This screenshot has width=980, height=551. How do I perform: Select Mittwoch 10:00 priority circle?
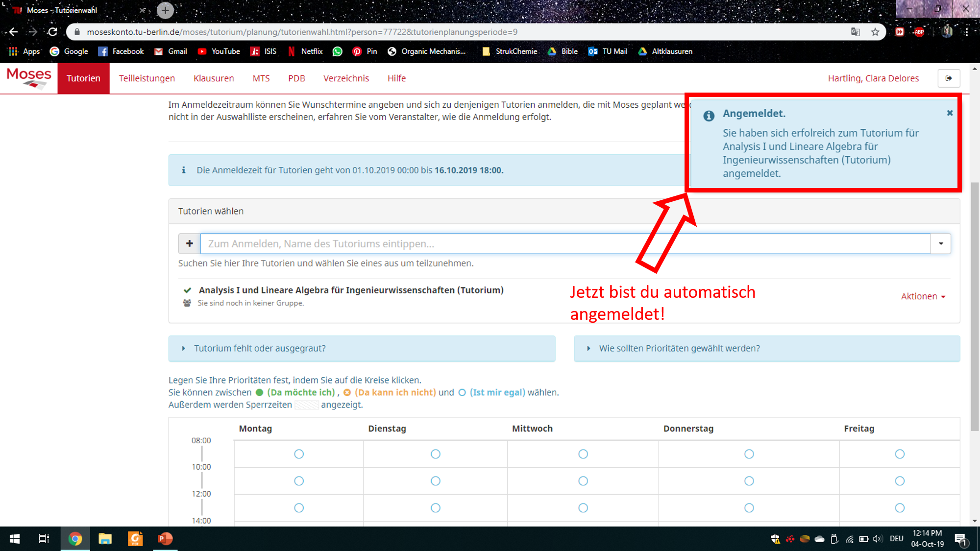[583, 481]
